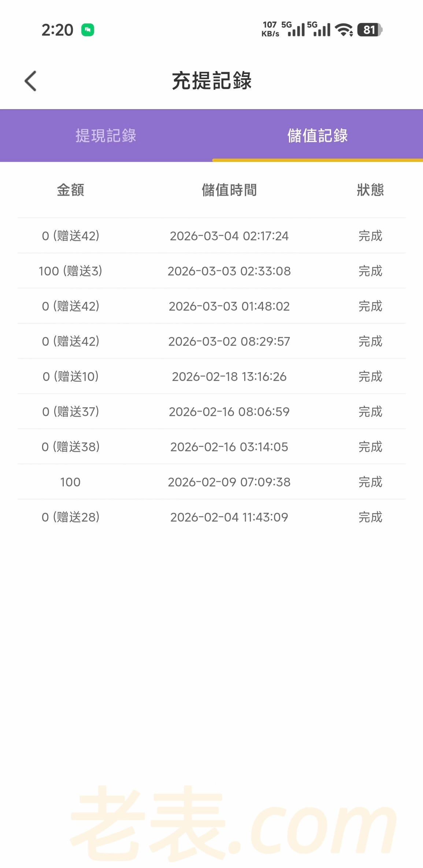The height and width of the screenshot is (868, 423).
Task: Select the 儲值記錄 tab
Action: (x=318, y=136)
